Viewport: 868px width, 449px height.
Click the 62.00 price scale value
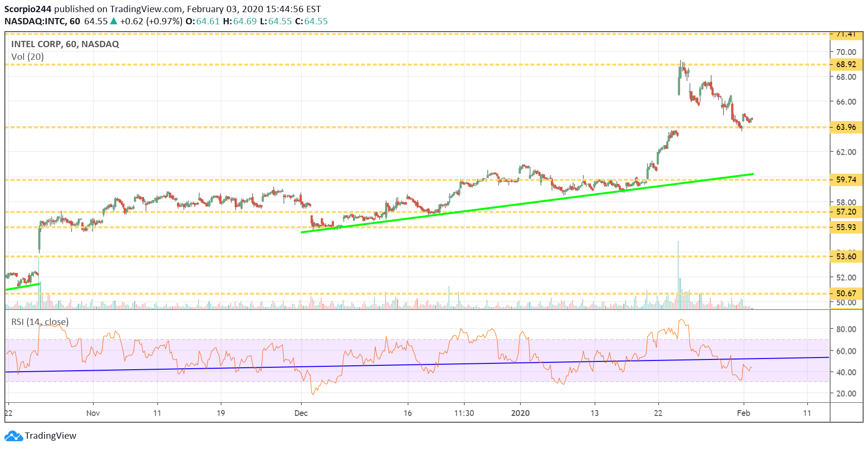coord(846,152)
